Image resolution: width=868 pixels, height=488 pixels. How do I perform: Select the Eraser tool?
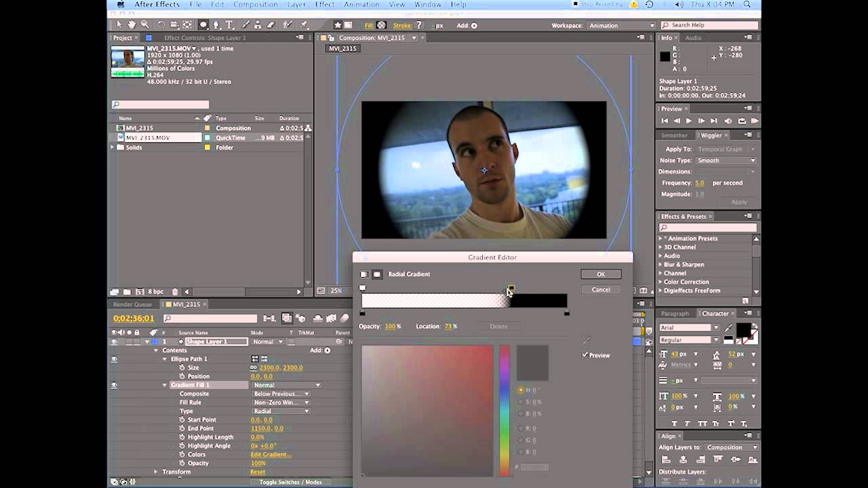pos(271,25)
